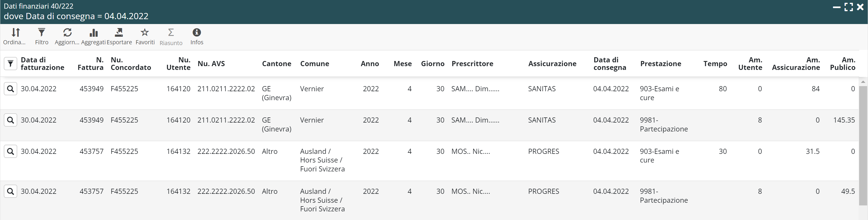Open magnifier for second SANITAS 9981-Partecipazione row
Viewport: 868px width, 220px height.
coord(11,120)
